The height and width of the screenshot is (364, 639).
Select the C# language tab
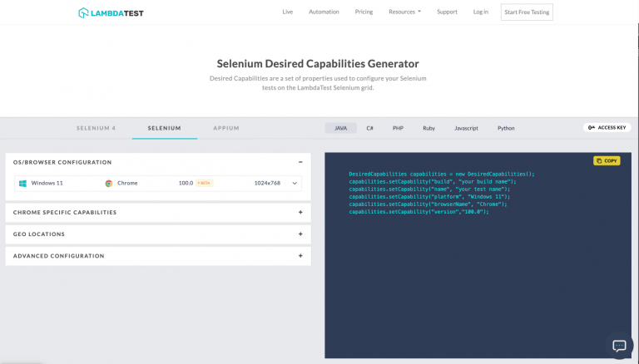point(369,128)
